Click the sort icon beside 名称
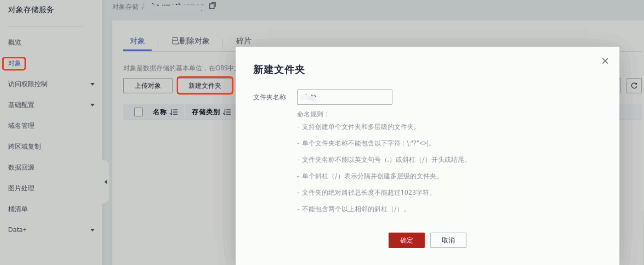Screen dimensions: 644x265 point(174,112)
